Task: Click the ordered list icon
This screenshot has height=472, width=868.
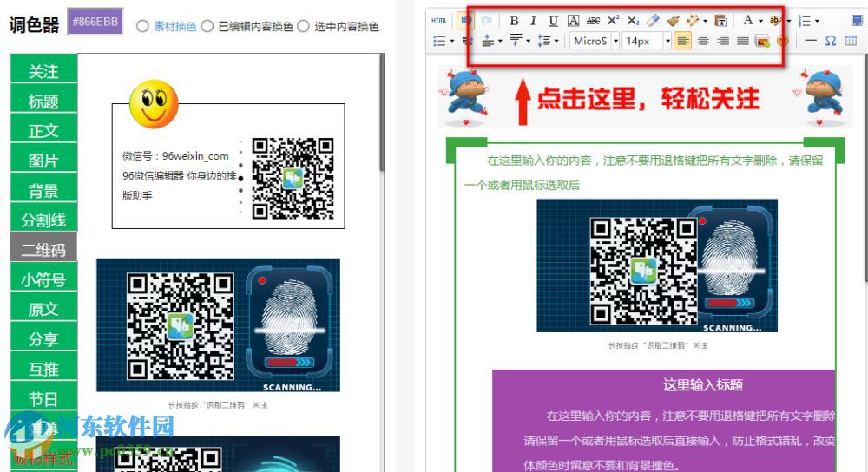Action: pos(804,21)
